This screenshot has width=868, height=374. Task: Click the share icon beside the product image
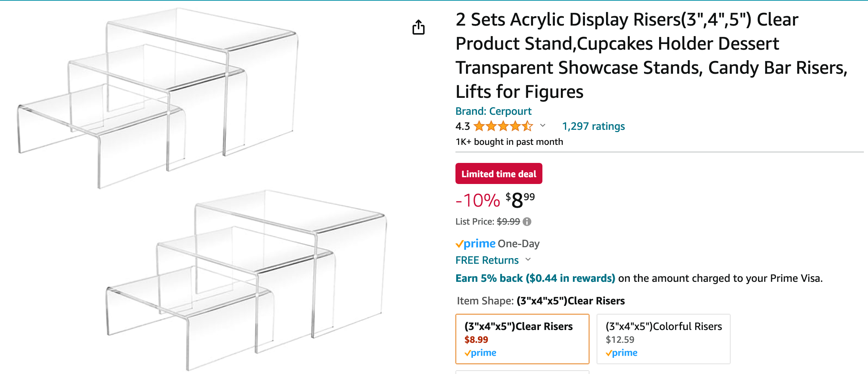pyautogui.click(x=418, y=27)
